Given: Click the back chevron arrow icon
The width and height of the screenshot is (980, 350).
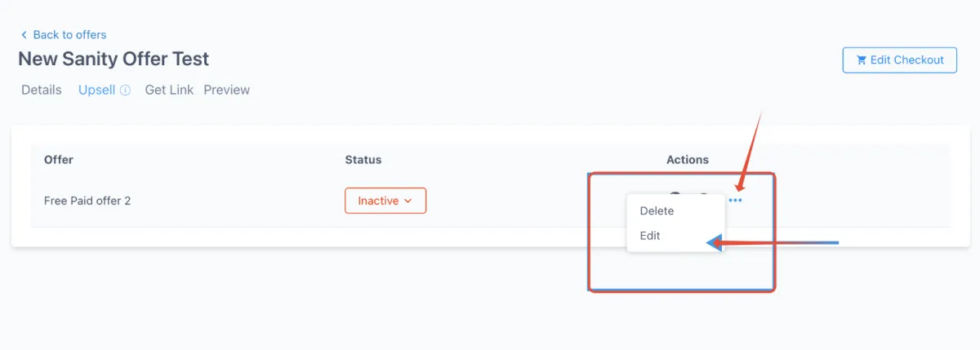Looking at the screenshot, I should (x=24, y=35).
